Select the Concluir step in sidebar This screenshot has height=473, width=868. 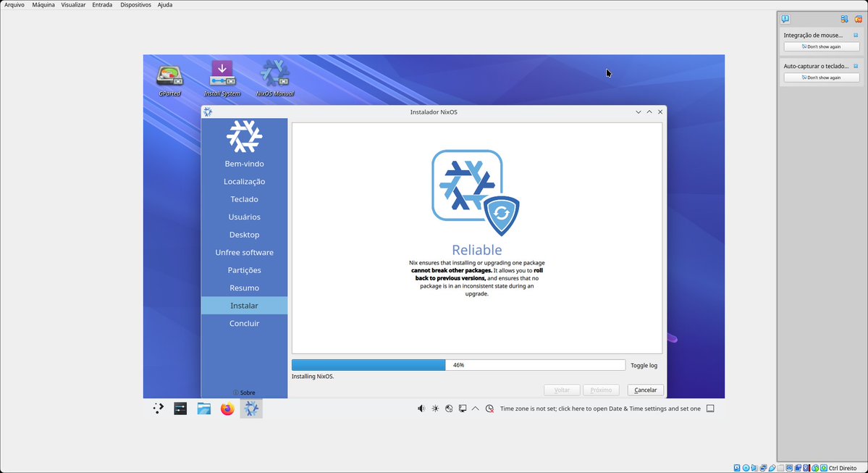[244, 324]
